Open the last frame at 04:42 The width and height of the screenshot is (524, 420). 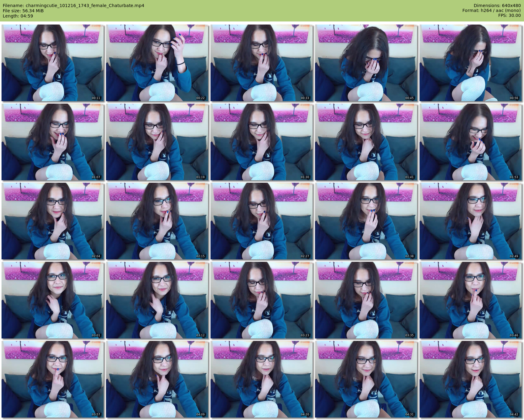coord(471,379)
